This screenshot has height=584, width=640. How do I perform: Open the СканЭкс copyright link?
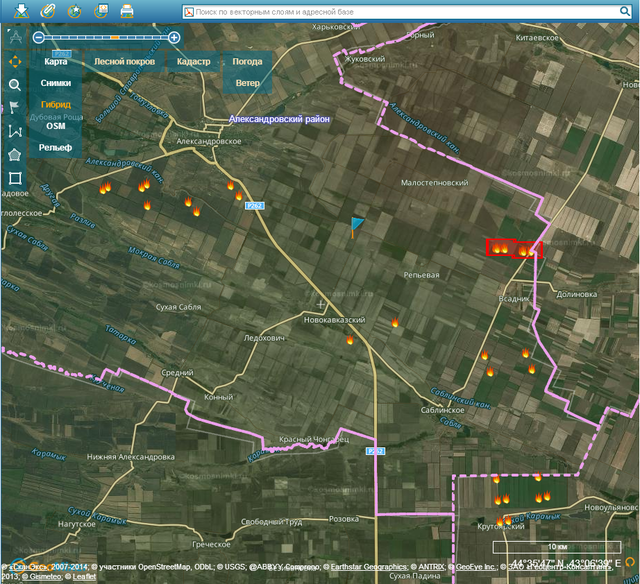(27, 567)
